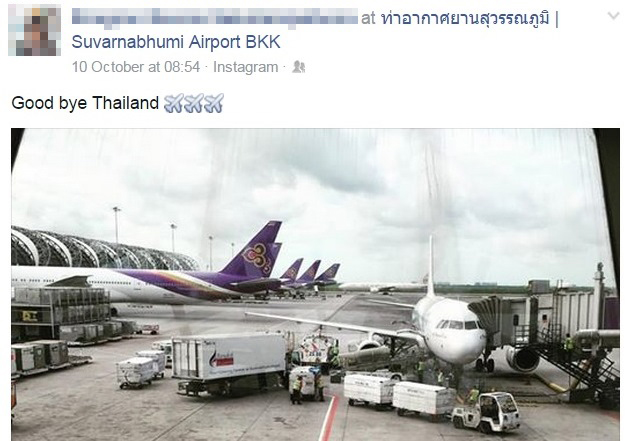Open the Thai Suvarnabhumi airport location link
The height and width of the screenshot is (441, 633).
(x=470, y=18)
